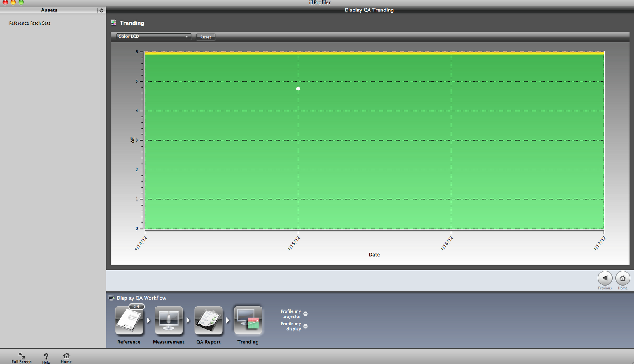Click the Assets panel header

point(49,10)
